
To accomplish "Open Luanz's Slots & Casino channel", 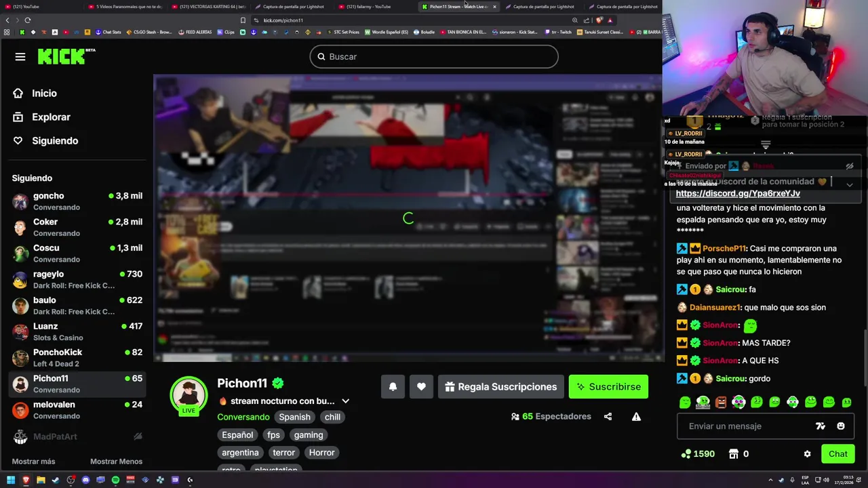I will [x=78, y=331].
